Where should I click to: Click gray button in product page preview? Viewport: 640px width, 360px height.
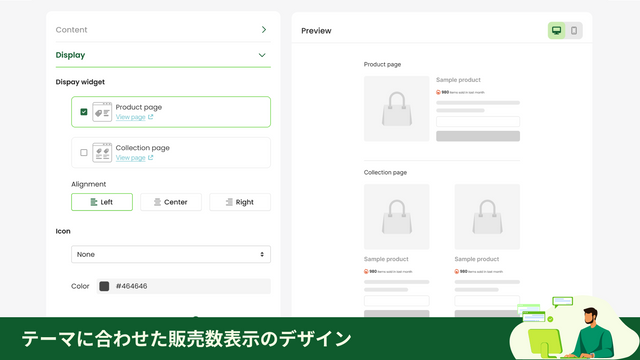tap(478, 136)
